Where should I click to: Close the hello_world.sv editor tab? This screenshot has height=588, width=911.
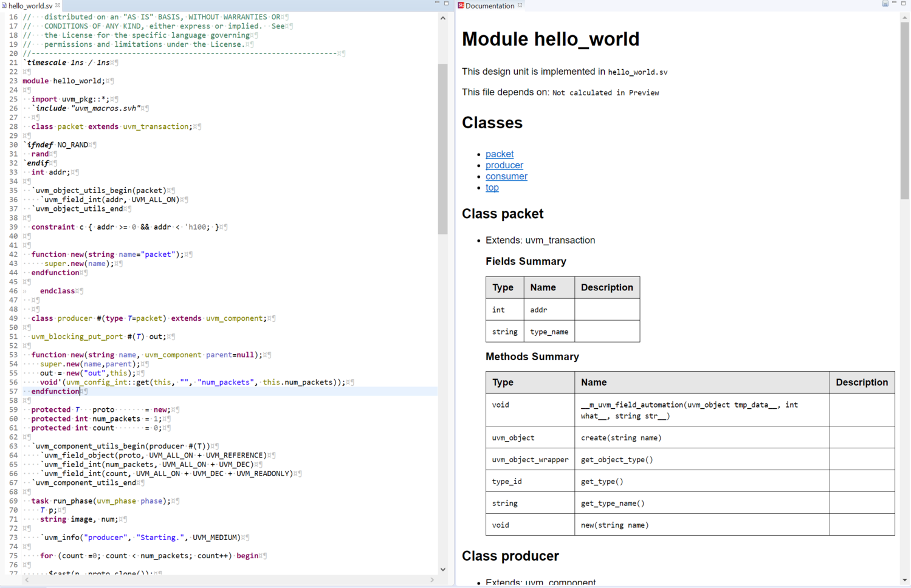pyautogui.click(x=58, y=5)
